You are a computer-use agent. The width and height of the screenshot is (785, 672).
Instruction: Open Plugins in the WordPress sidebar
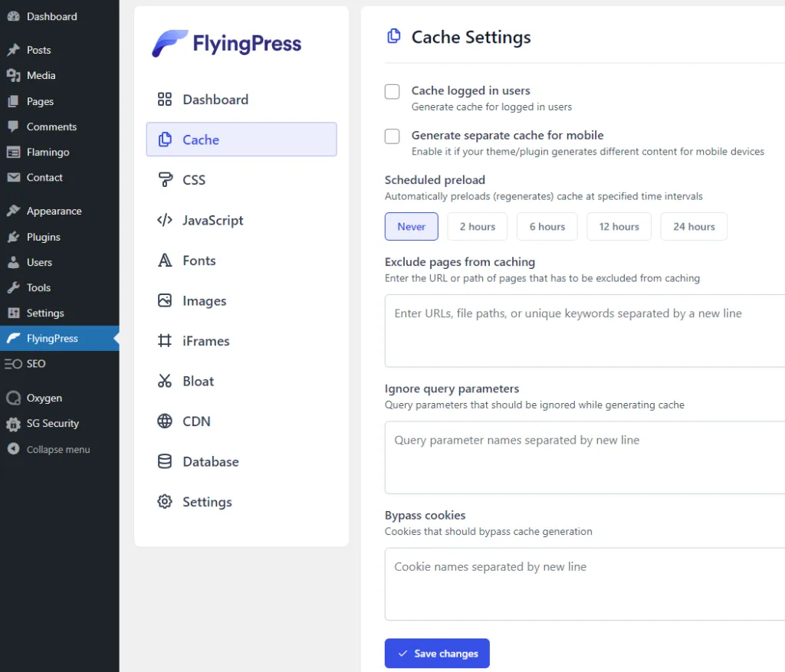[x=43, y=237]
